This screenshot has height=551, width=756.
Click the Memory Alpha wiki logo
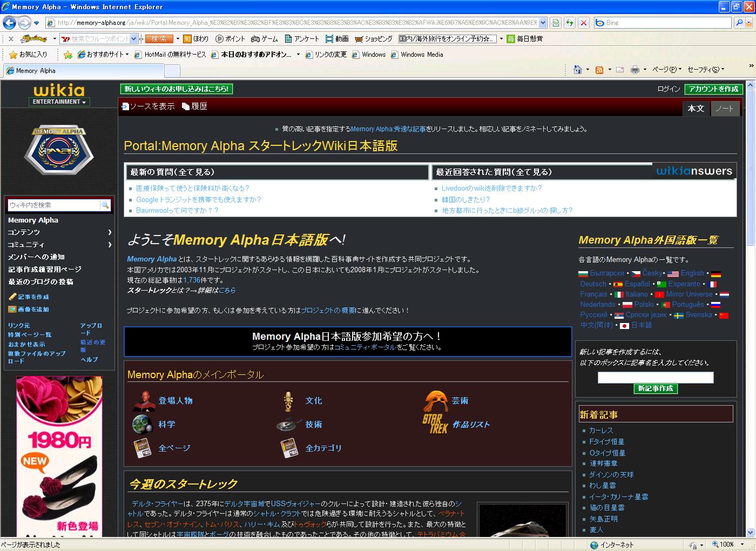59,151
